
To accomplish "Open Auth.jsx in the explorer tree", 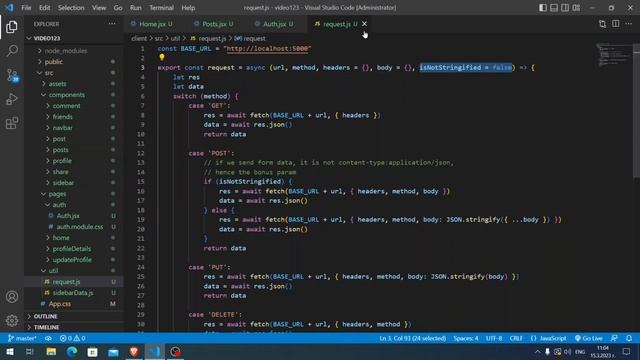I will pyautogui.click(x=68, y=216).
